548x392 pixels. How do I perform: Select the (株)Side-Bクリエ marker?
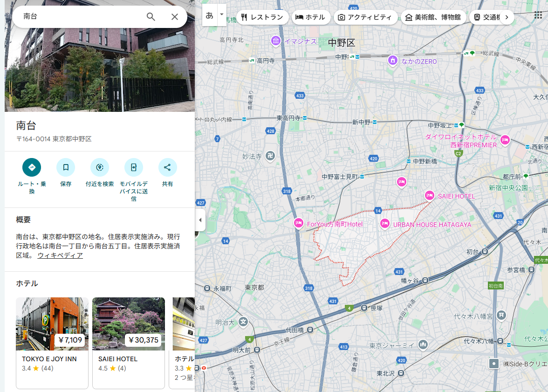pyautogui.click(x=493, y=364)
